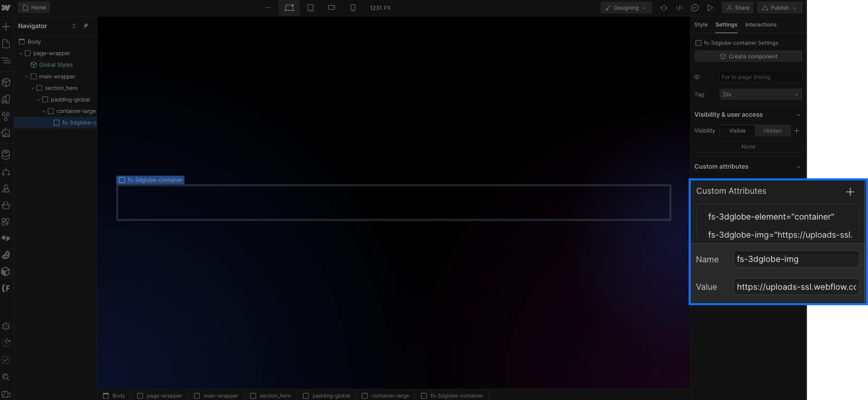Switch to mobile landscape breakpoint
Image resolution: width=868 pixels, height=400 pixels.
(x=331, y=8)
